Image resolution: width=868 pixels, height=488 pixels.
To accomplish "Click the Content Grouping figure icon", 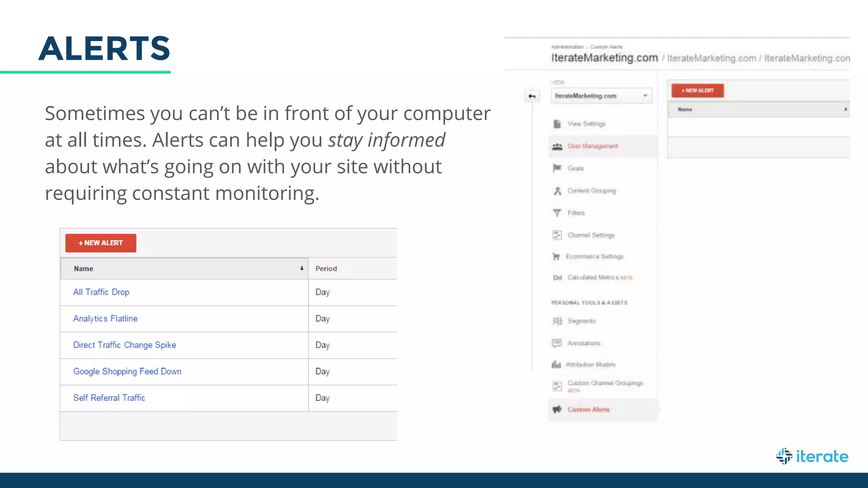I will tap(557, 191).
